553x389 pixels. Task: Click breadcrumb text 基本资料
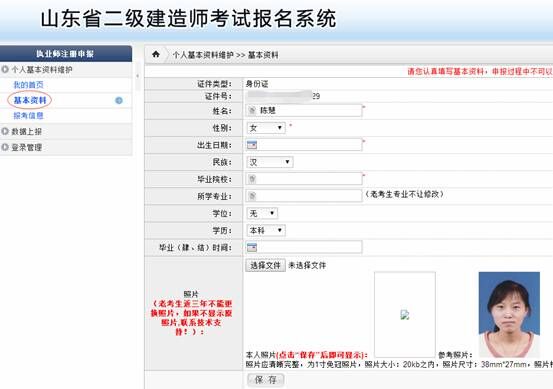263,55
